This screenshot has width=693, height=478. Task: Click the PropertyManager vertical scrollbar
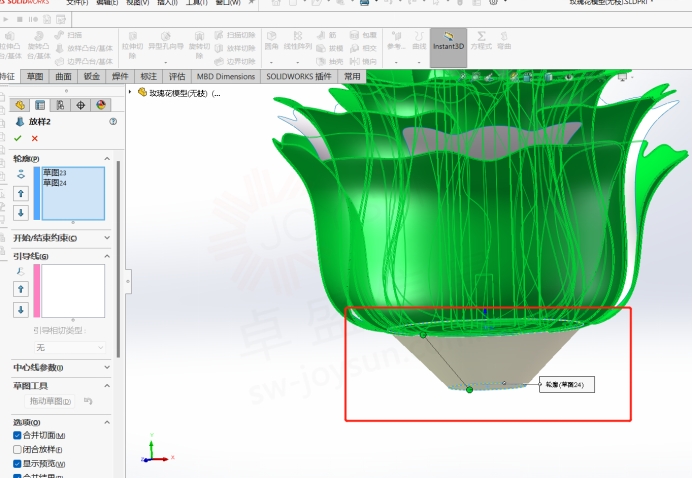pos(118,259)
